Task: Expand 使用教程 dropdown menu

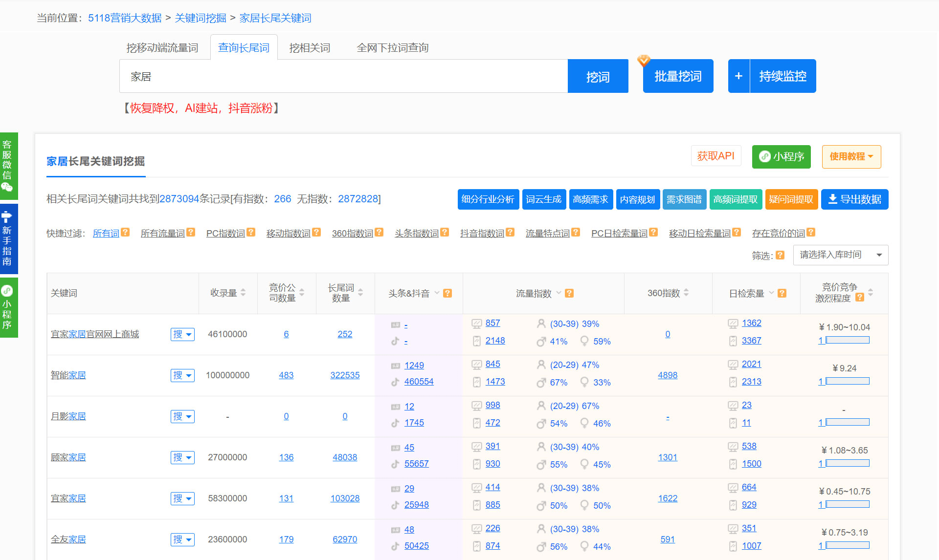Action: pyautogui.click(x=851, y=156)
